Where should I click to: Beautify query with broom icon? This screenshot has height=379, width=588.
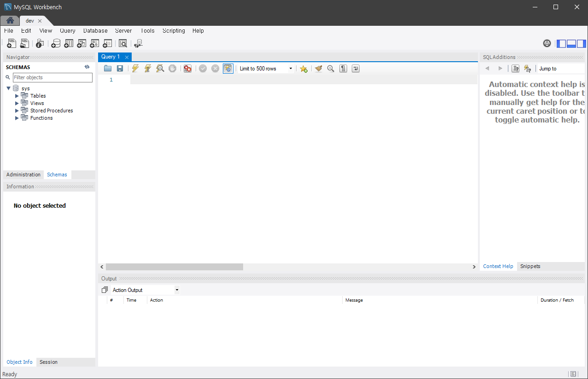[x=318, y=69]
